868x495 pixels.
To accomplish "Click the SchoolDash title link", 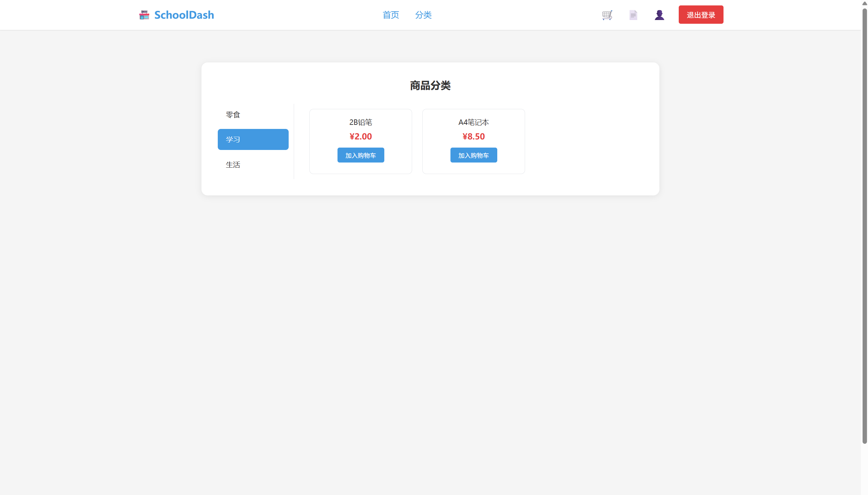I will point(184,15).
